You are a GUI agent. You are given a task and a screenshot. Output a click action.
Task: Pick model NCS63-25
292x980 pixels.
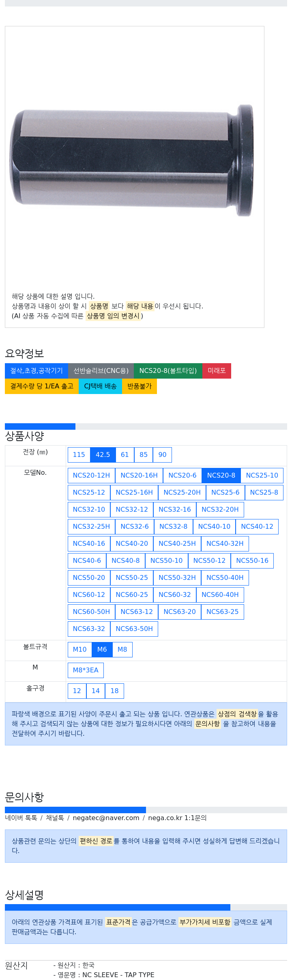tap(223, 612)
